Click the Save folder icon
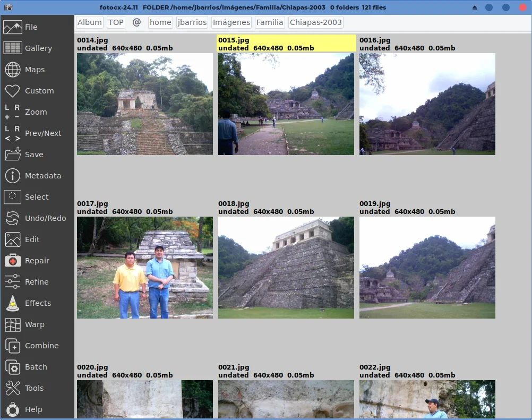This screenshot has height=420, width=532. [x=13, y=155]
